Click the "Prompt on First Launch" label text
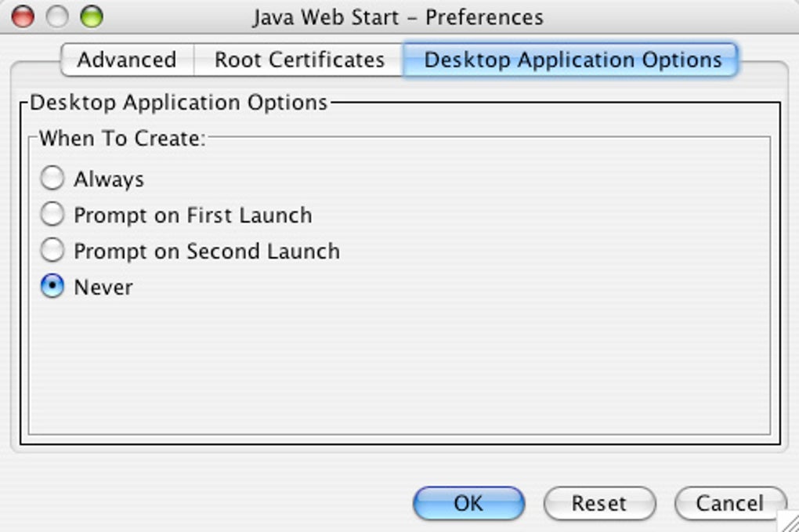Viewport: 799px width, 532px height. pos(193,215)
